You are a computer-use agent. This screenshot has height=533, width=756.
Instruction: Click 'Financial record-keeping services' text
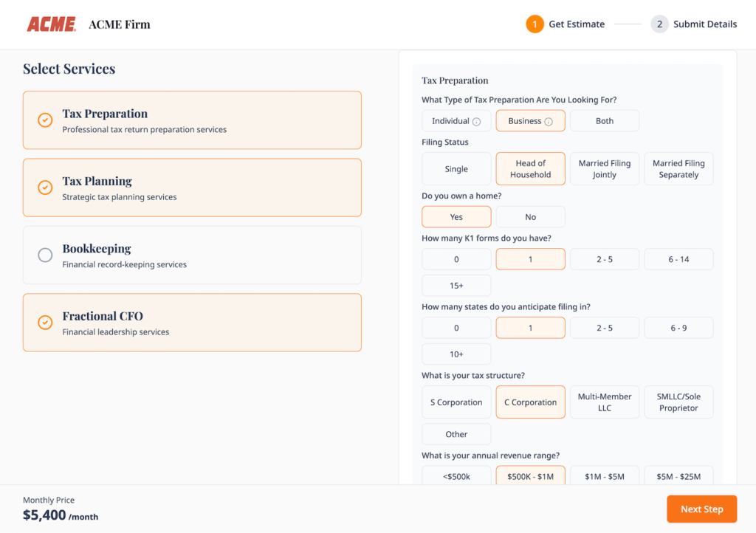coord(124,264)
